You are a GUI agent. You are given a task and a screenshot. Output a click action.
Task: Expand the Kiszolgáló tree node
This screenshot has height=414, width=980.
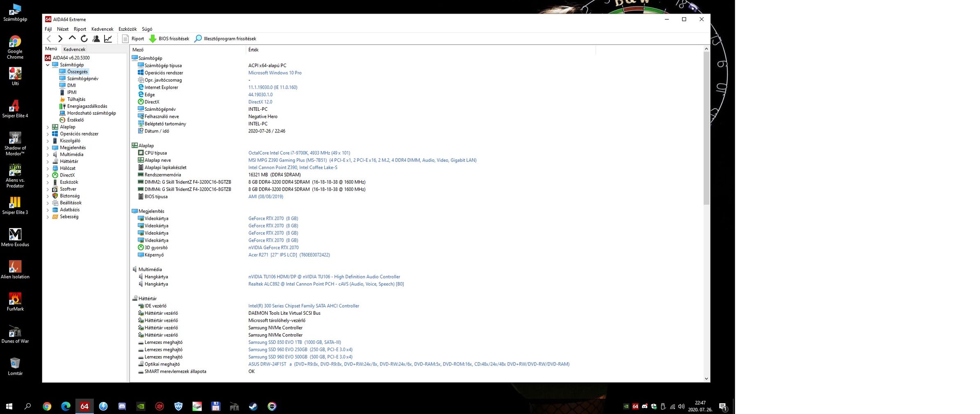[x=48, y=141]
